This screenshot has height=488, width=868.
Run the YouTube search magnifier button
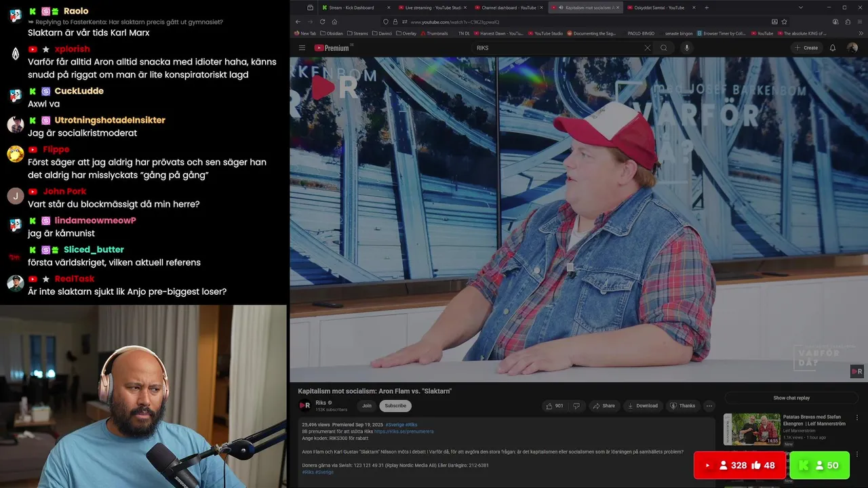click(664, 48)
